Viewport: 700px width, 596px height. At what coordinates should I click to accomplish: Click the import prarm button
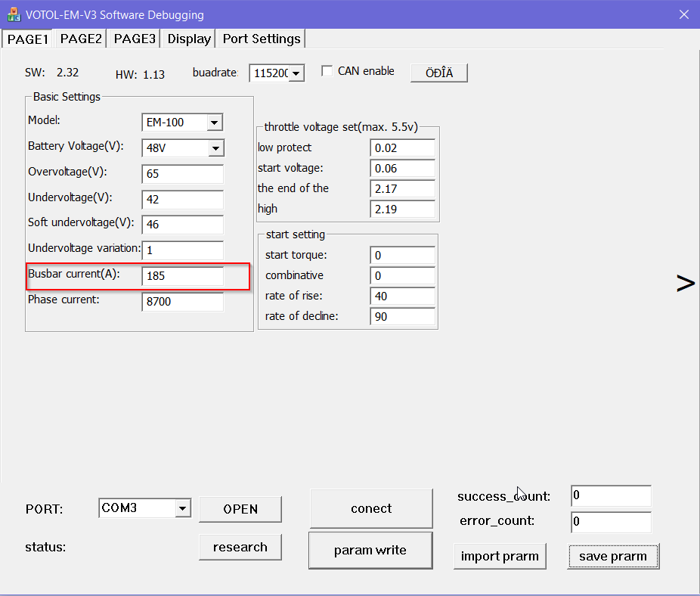(500, 556)
